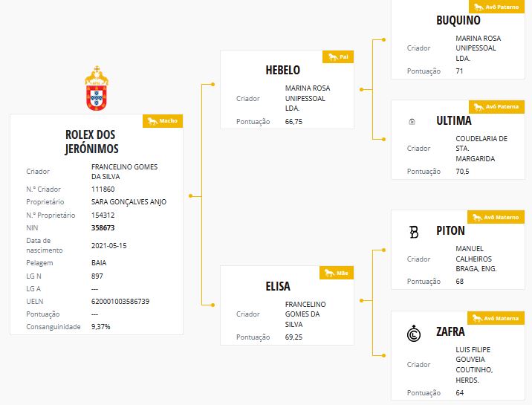Click the ROLEX DOS JERÓNIMOS title
The height and width of the screenshot is (405, 532).
(x=91, y=142)
